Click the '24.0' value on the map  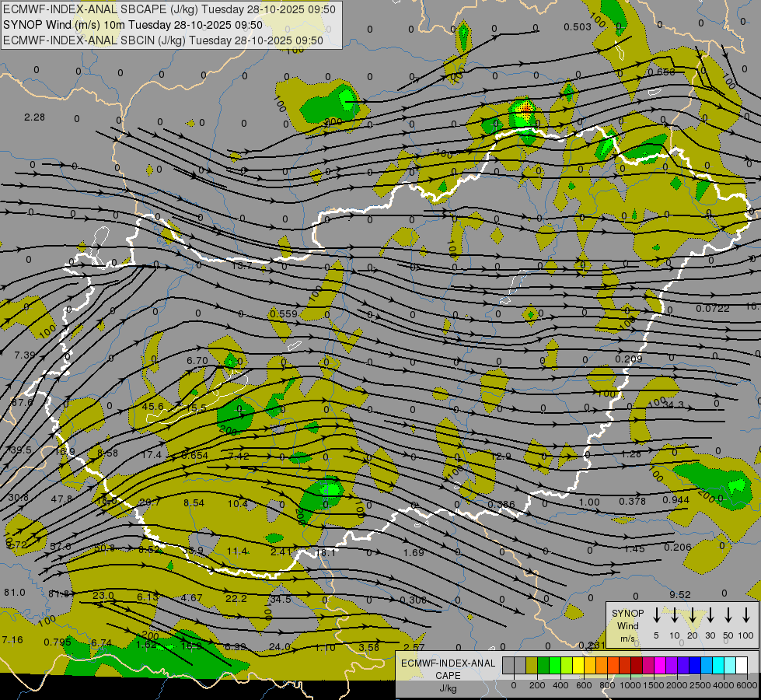(280, 646)
